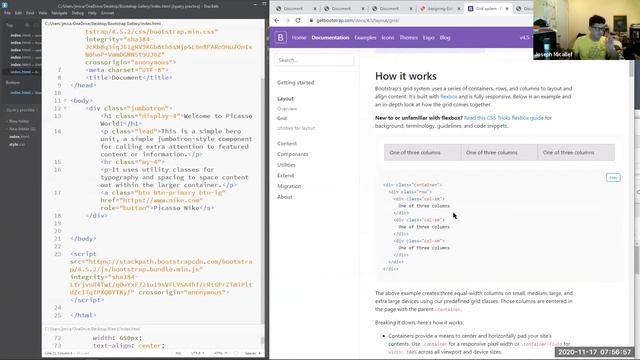Open the v4.5 version dropdown

tap(525, 38)
